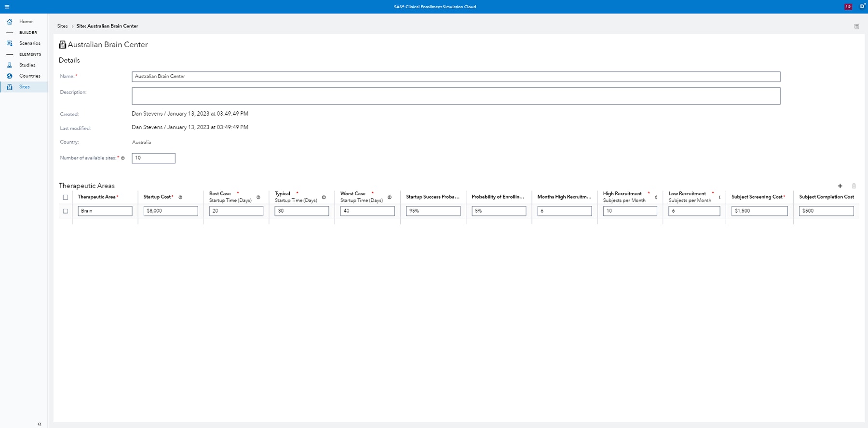Click the Sites breadcrumb link

pos(62,26)
